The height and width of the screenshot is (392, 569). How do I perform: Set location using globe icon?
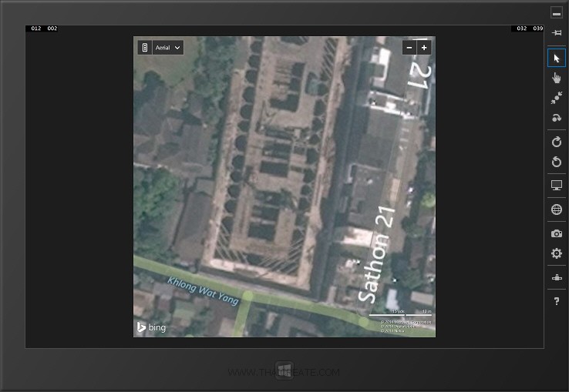tap(557, 209)
